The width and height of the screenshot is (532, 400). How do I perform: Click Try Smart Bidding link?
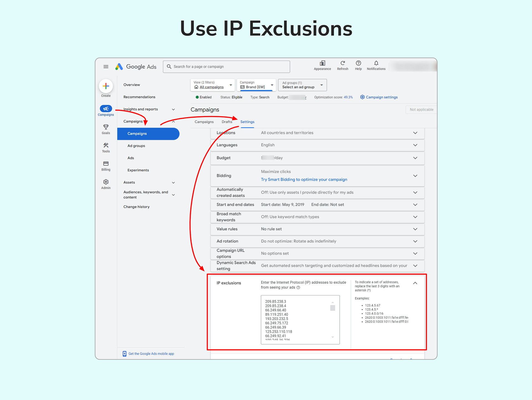click(x=304, y=179)
